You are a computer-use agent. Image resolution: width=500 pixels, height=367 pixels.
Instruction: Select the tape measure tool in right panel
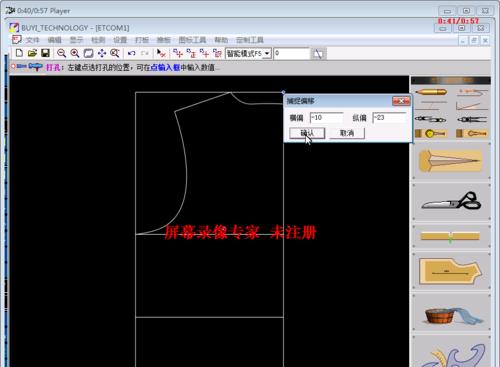click(431, 133)
